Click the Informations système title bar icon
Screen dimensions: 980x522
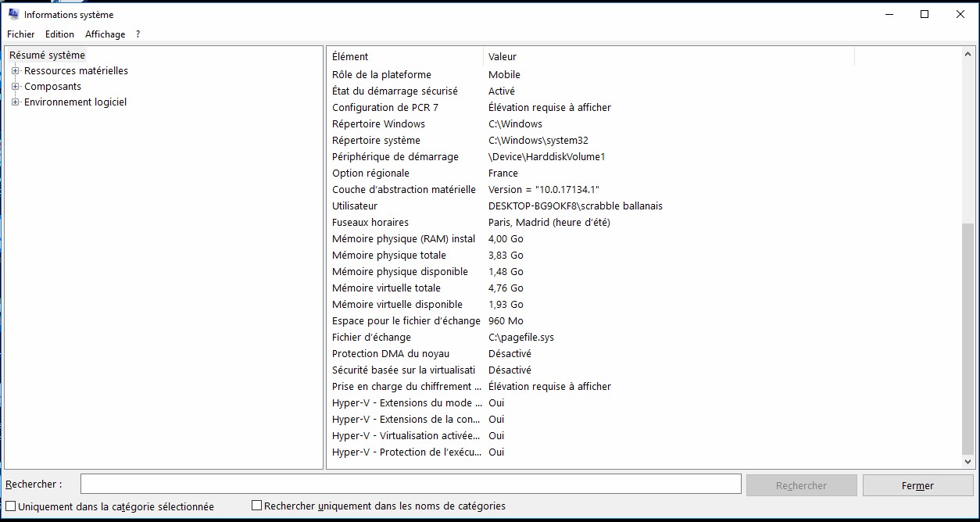pos(13,14)
